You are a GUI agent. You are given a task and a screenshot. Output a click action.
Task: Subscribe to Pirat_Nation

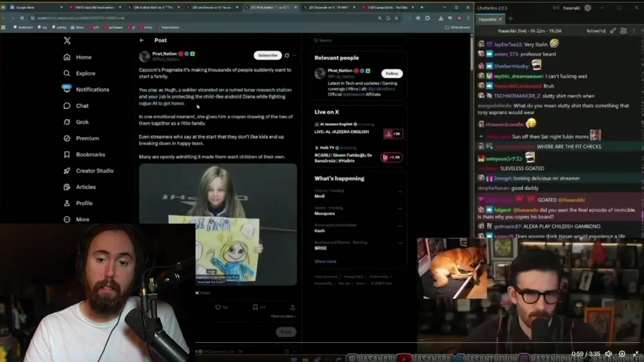268,55
